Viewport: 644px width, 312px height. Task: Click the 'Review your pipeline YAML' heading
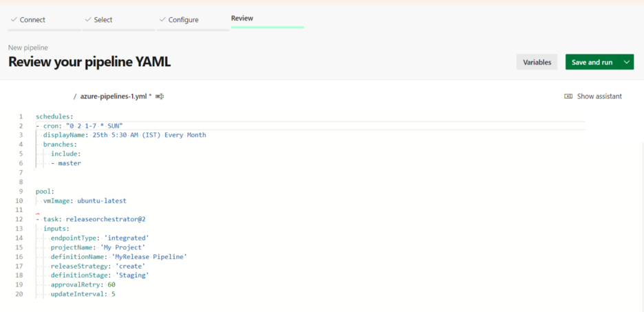[89, 62]
